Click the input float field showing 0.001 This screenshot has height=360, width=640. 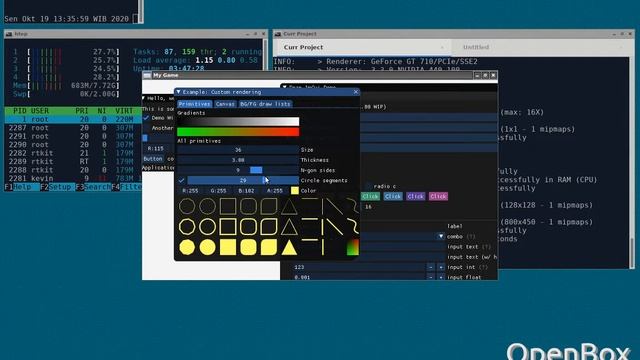(x=359, y=277)
